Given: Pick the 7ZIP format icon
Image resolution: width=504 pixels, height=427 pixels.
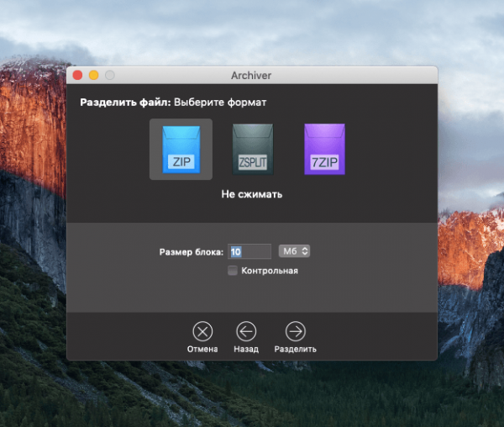Looking at the screenshot, I should point(324,149).
